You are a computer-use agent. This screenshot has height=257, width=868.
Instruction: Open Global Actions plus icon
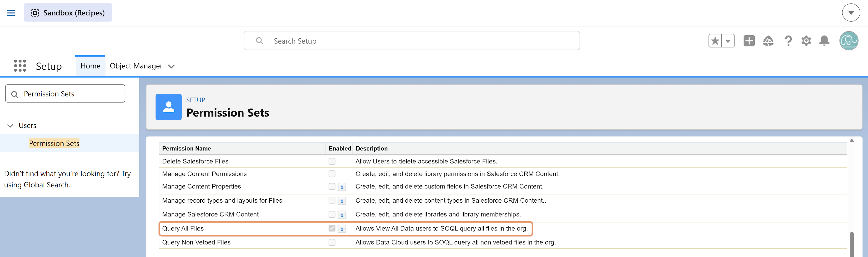point(749,41)
